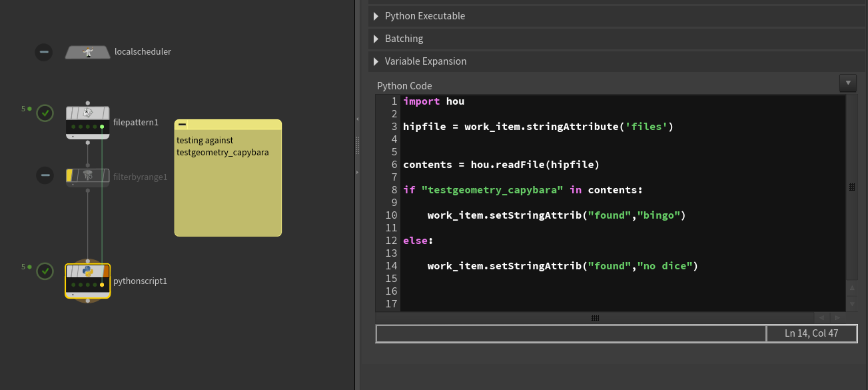The width and height of the screenshot is (868, 390).
Task: Click the minus status icon beside localscheduler
Action: point(44,52)
